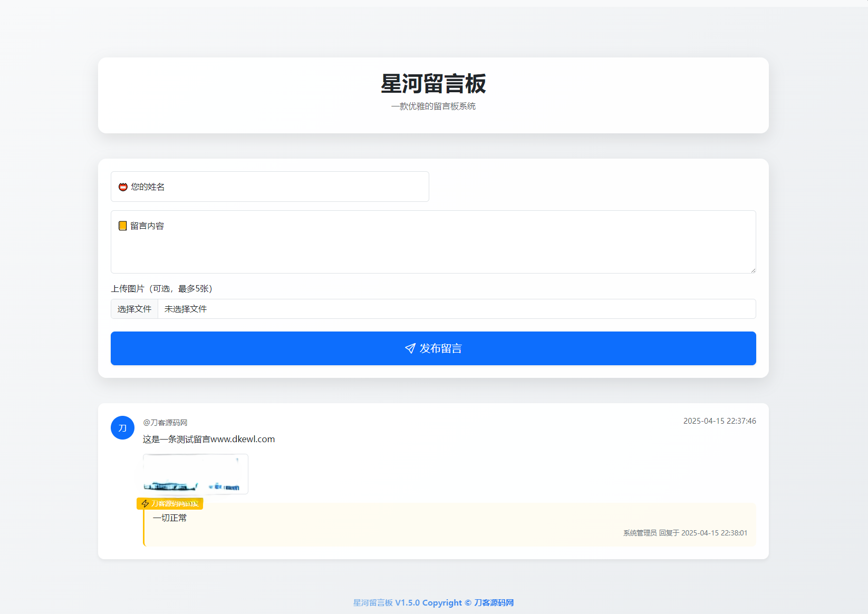Click the 发布留言 submit button
The width and height of the screenshot is (868, 614).
[x=433, y=348]
